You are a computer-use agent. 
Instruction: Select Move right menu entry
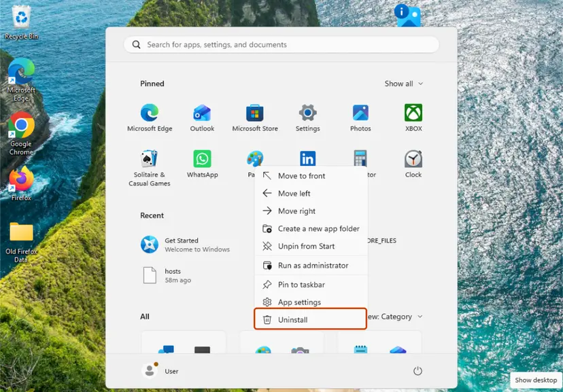click(311, 211)
